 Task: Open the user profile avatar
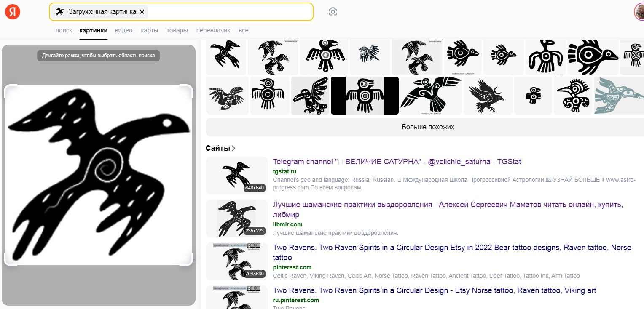[x=639, y=12]
